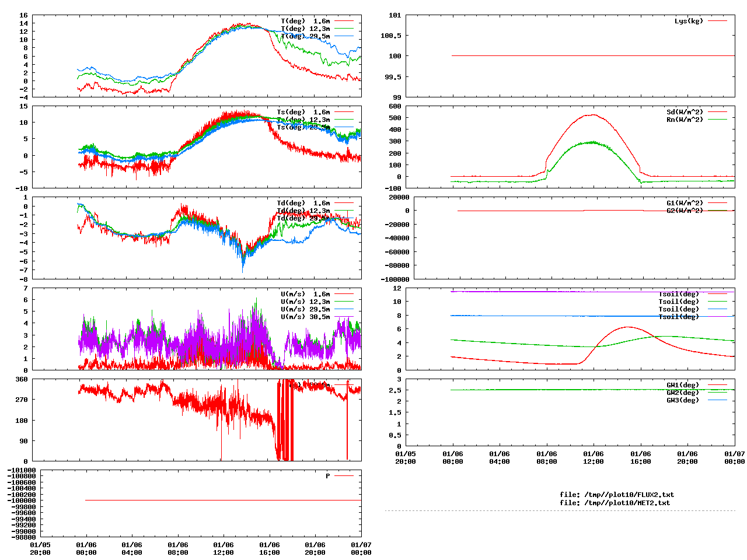Click the topmost Tsoil(deg) legend entry
The height and width of the screenshot is (560, 747).
[x=678, y=294]
